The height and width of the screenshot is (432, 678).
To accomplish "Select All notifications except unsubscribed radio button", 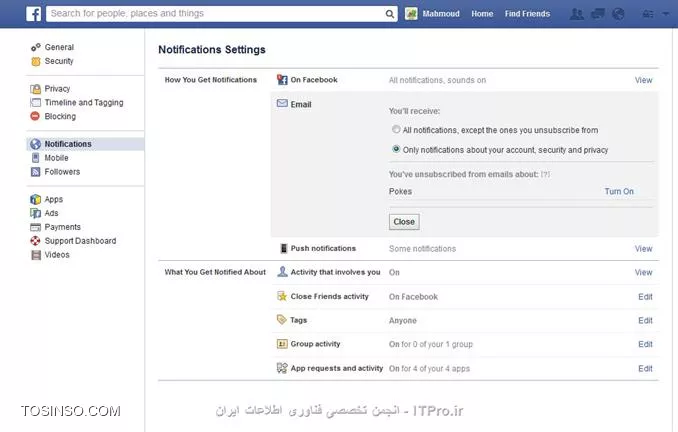I will (x=396, y=129).
